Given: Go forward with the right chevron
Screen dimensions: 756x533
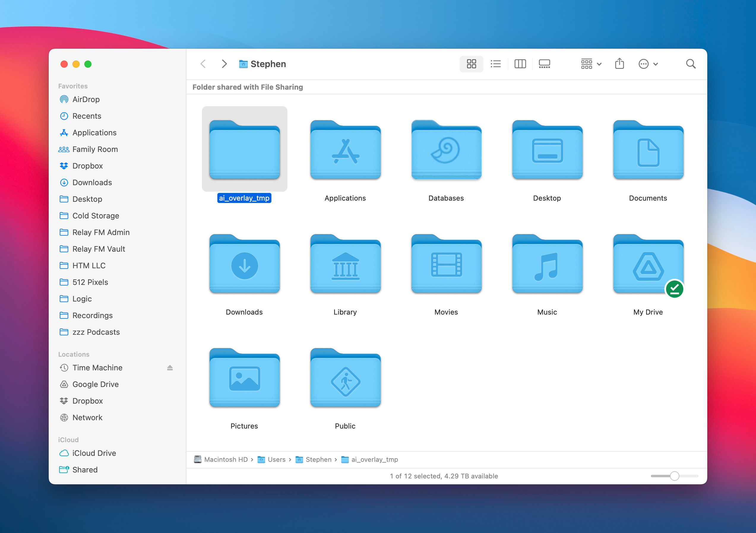Looking at the screenshot, I should [x=224, y=64].
